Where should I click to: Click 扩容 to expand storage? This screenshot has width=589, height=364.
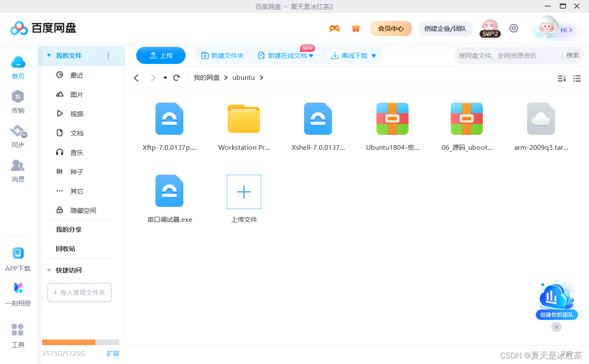pyautogui.click(x=113, y=354)
